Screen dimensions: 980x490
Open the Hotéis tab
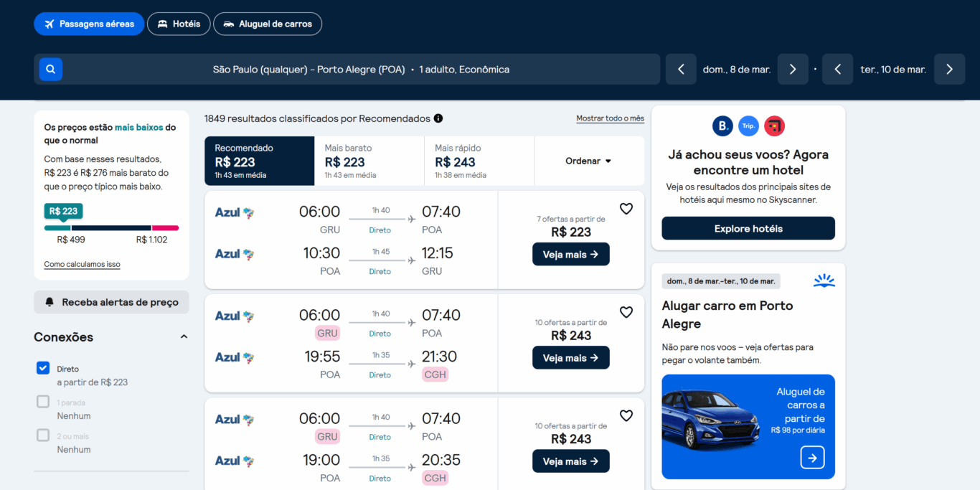pyautogui.click(x=178, y=24)
